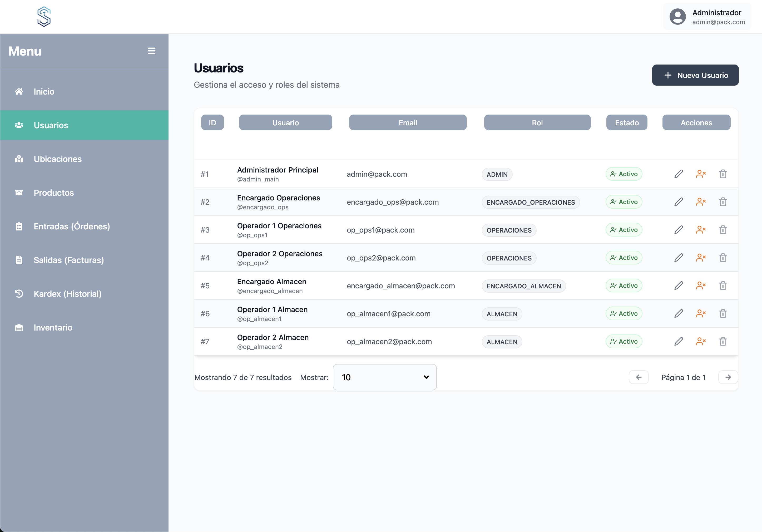Navigate to Kardex (Historial) menu item
762x532 pixels.
pos(67,294)
